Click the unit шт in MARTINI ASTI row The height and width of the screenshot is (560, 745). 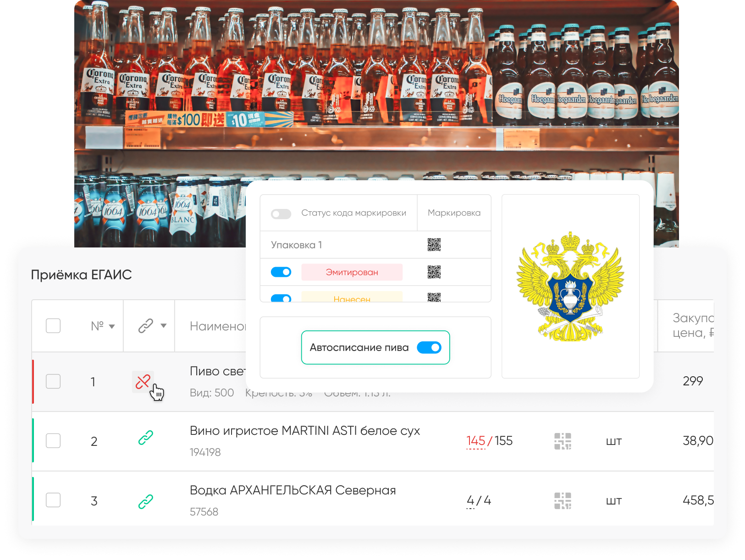coord(614,441)
